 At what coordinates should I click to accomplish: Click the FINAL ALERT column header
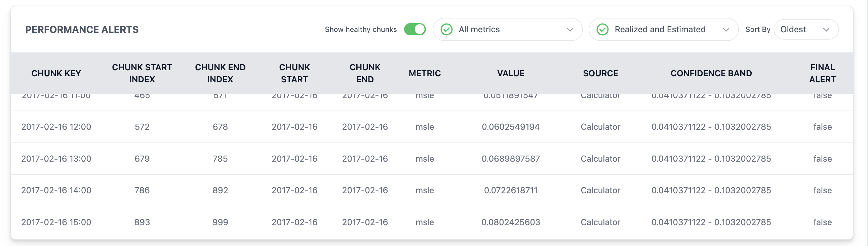click(x=823, y=73)
